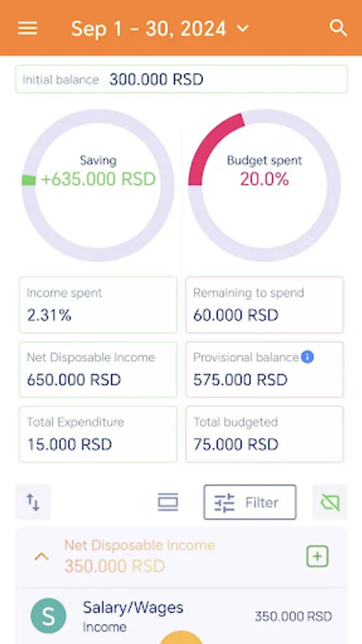Collapse the Net Disposable Income section

41,557
